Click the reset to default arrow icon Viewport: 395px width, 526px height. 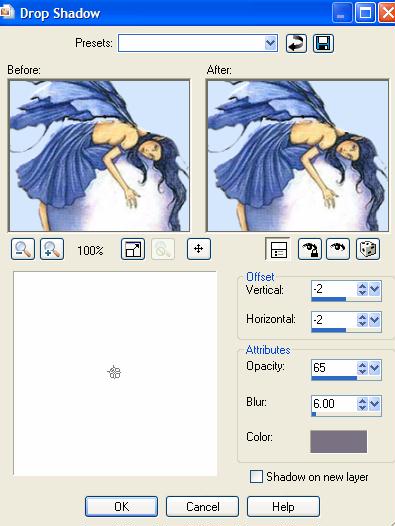[296, 43]
